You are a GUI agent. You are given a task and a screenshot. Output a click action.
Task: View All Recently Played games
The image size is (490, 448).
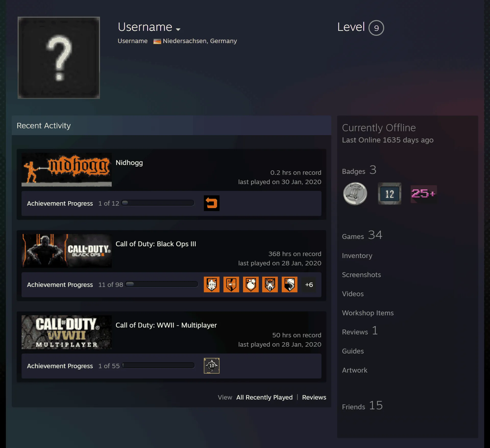point(264,397)
